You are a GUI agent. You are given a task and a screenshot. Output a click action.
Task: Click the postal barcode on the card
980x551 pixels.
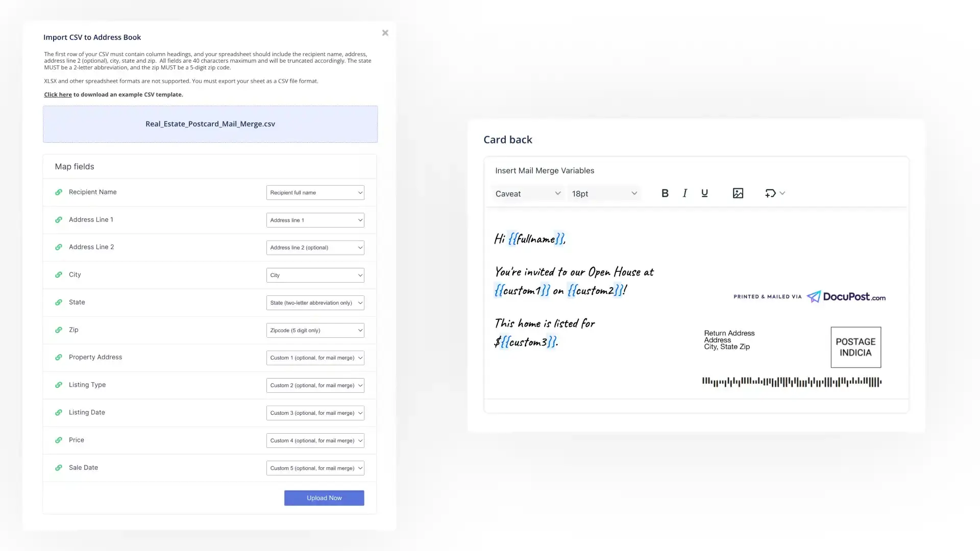click(792, 382)
